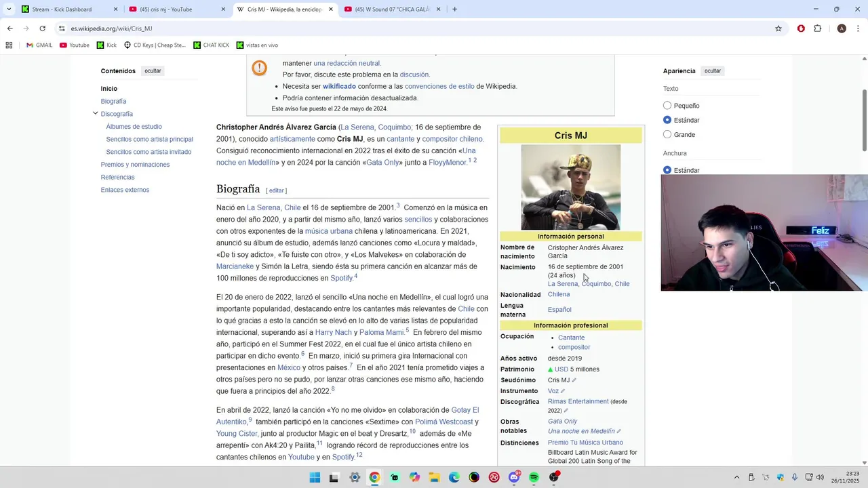This screenshot has height=488, width=868.
Task: Open Copilot from the taskbar
Action: 414,477
